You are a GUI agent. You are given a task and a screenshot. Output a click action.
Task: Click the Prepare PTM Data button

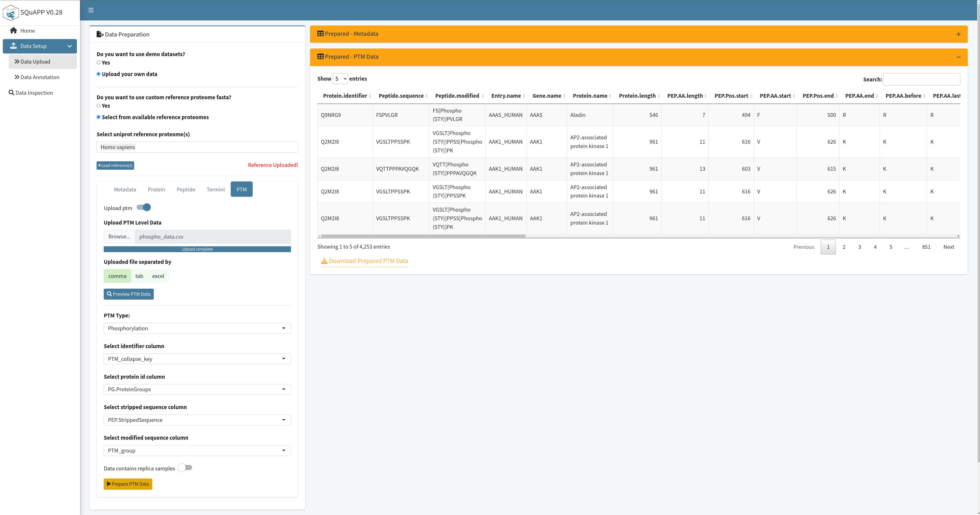pyautogui.click(x=128, y=484)
